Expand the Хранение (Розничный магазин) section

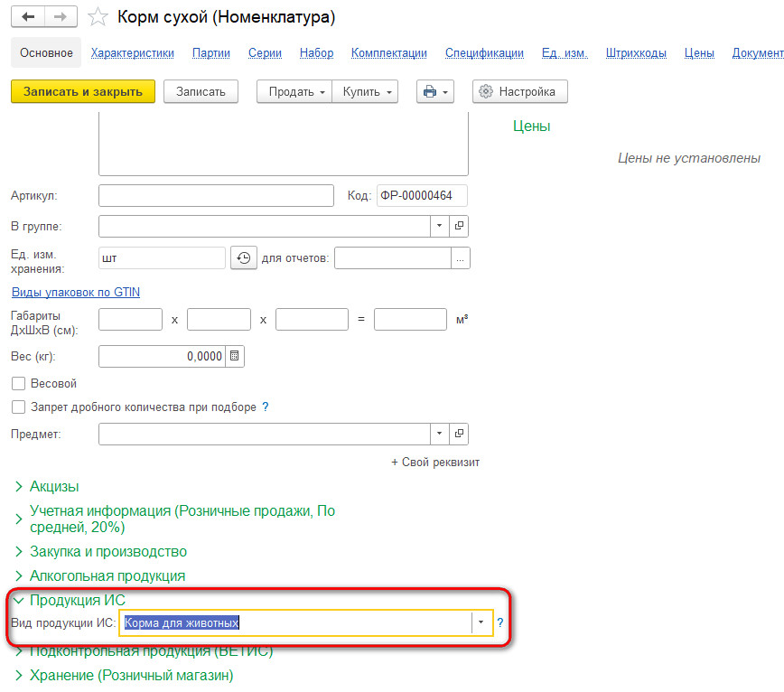point(124,676)
